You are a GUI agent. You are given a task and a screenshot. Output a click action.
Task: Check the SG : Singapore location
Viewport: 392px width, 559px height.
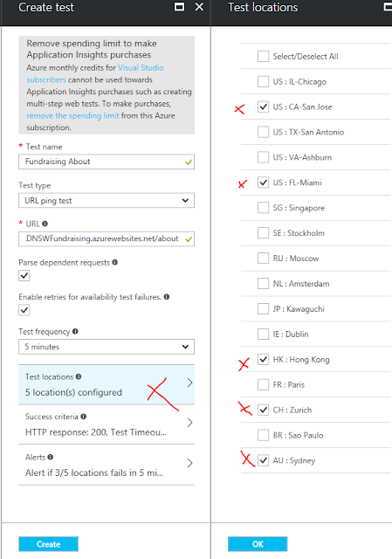tap(263, 208)
